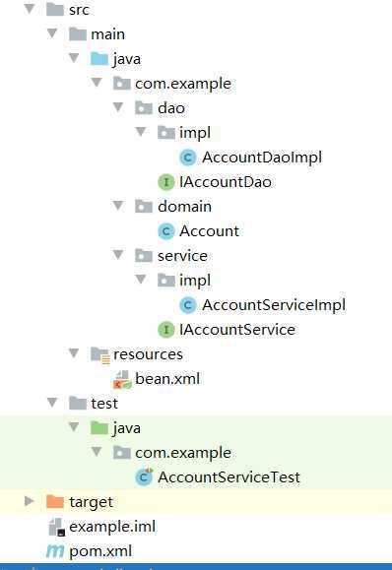392x570 pixels.
Task: Expand the target folder
Action: point(30,501)
